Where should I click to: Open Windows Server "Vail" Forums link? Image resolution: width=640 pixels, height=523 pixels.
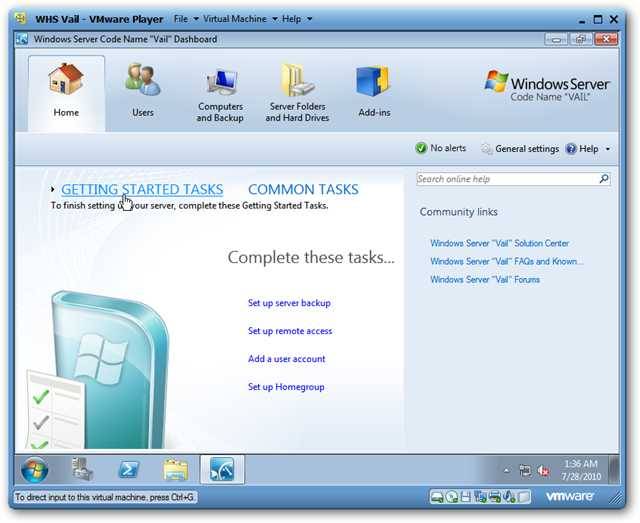pyautogui.click(x=485, y=280)
